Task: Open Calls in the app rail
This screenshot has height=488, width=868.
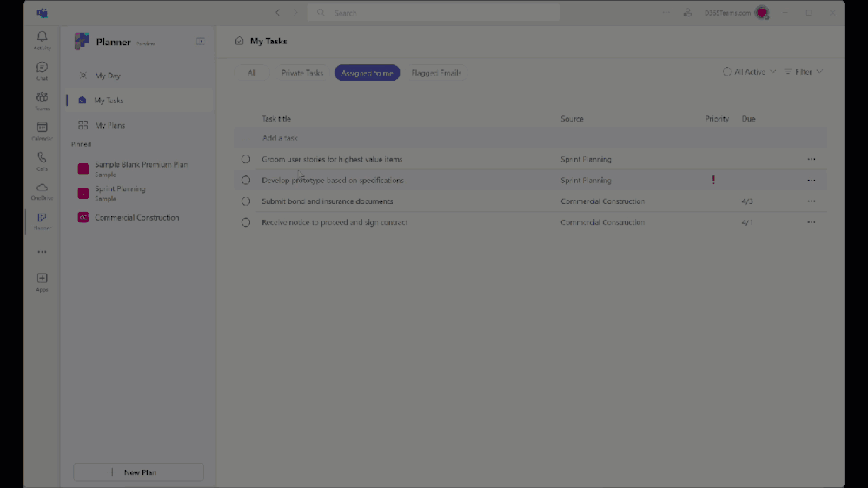Action: [42, 162]
